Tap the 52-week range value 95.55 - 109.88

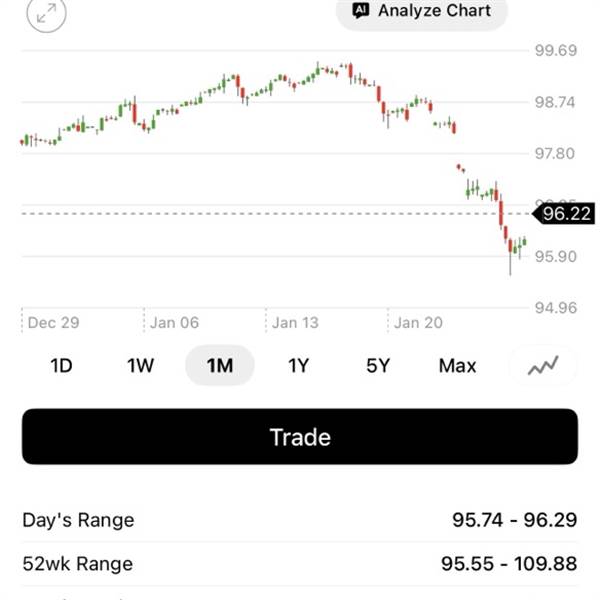[x=509, y=564]
